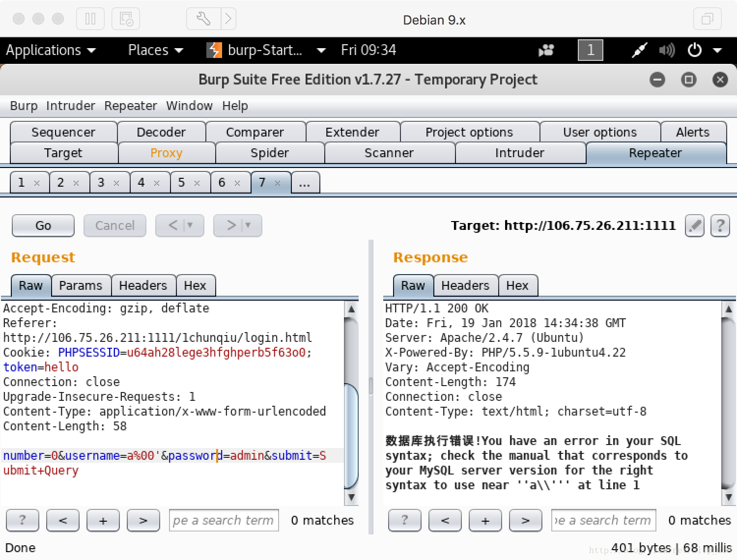Go to next request in history
The image size is (737, 560).
(x=231, y=225)
